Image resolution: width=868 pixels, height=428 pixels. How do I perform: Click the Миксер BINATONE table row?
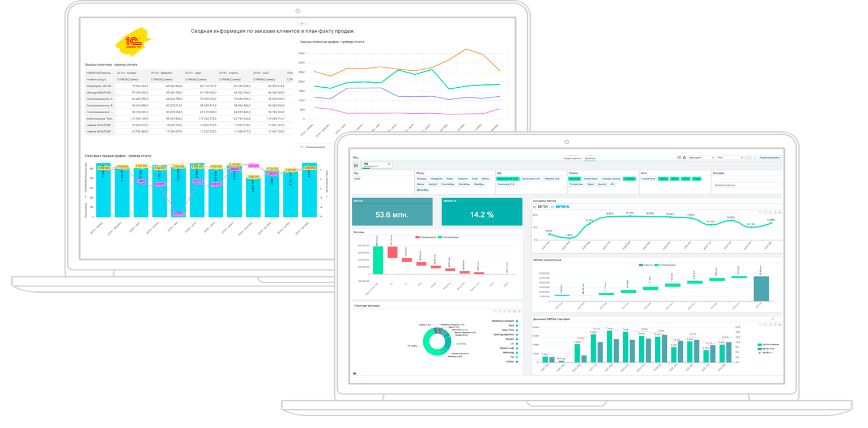click(189, 92)
